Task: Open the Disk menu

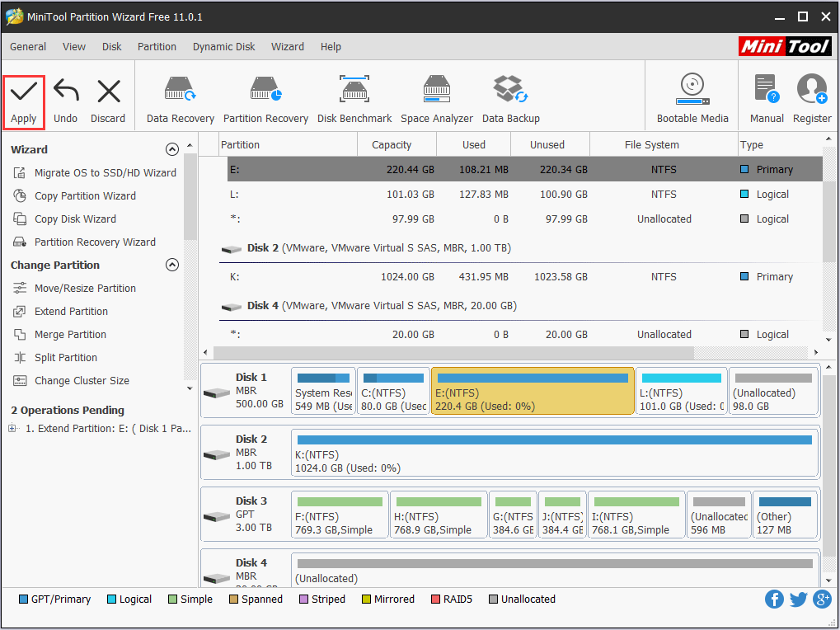Action: click(x=112, y=47)
